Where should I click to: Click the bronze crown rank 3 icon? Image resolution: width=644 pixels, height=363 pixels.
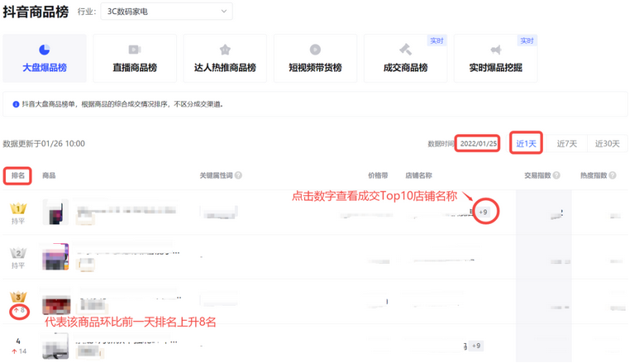coord(18,297)
